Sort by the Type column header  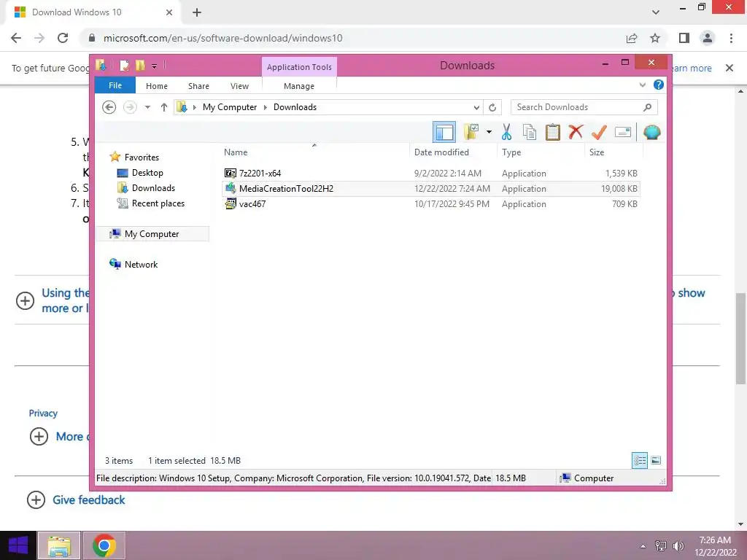(541, 152)
